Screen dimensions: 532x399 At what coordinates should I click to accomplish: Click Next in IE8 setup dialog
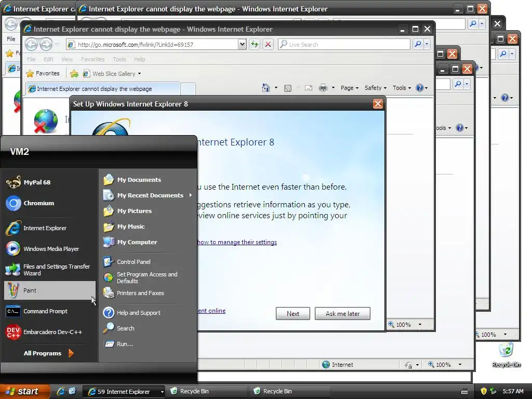tap(293, 313)
